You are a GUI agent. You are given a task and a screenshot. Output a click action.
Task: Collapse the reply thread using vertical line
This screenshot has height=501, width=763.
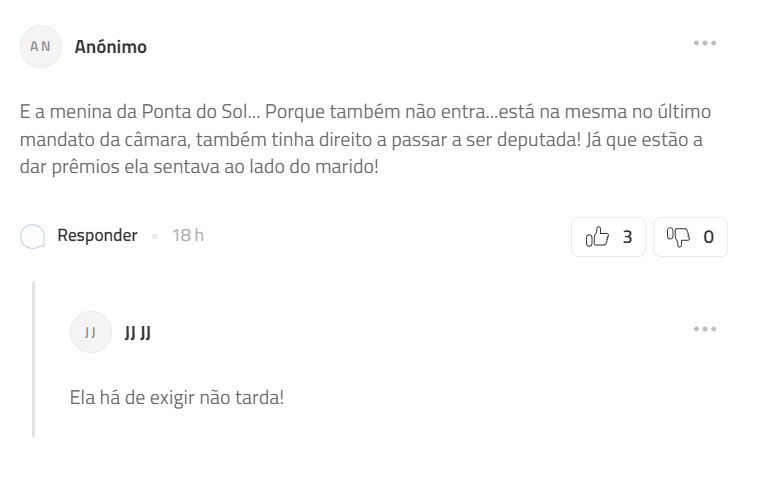[x=34, y=360]
